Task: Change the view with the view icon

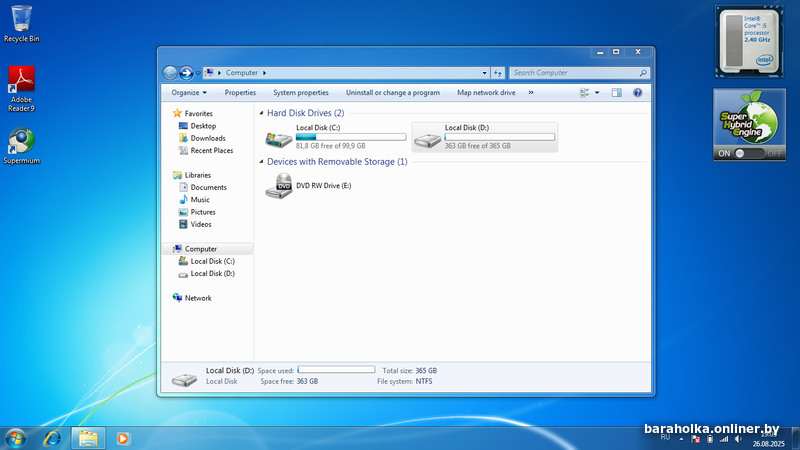Action: pyautogui.click(x=584, y=92)
